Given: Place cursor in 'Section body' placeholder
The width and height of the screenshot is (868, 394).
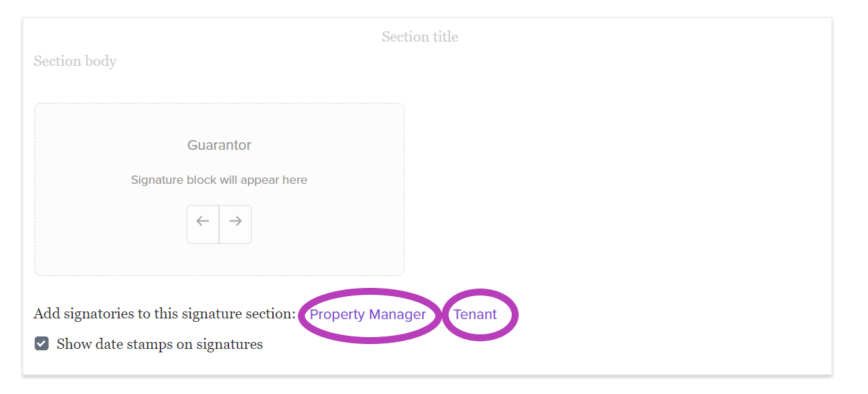Looking at the screenshot, I should pyautogui.click(x=75, y=62).
